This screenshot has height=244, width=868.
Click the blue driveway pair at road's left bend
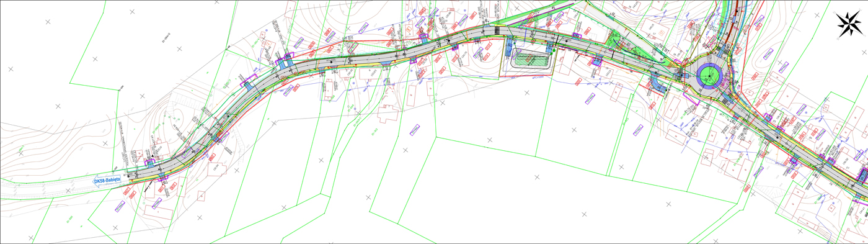285,61
